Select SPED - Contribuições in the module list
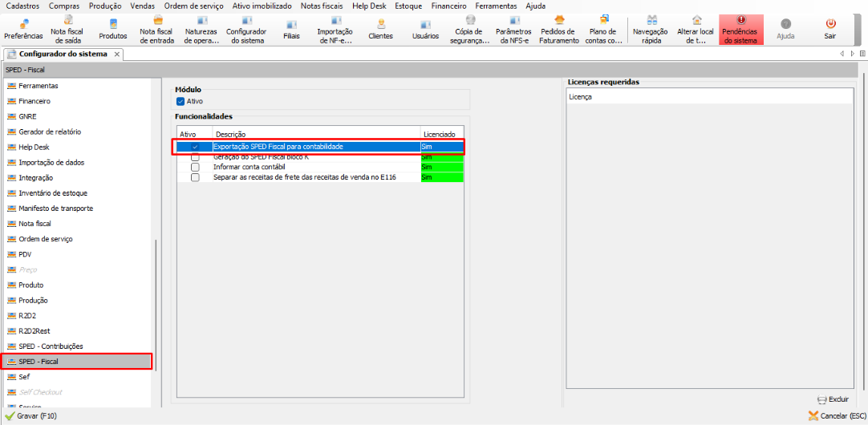Viewport: 868px width, 425px height. click(51, 346)
